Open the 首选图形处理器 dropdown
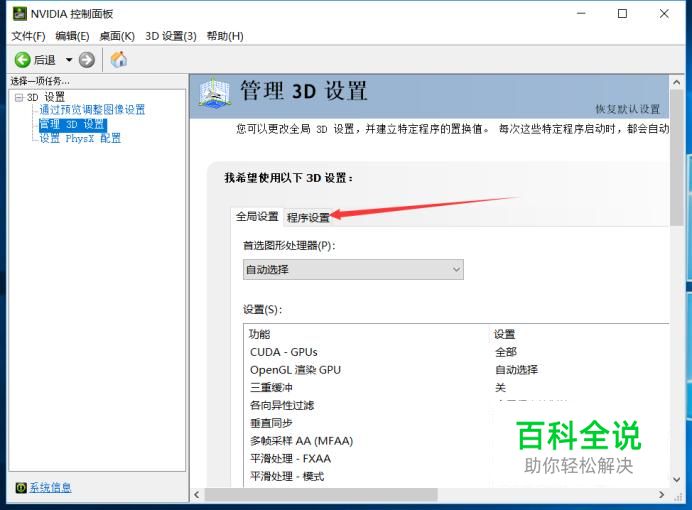The height and width of the screenshot is (510, 692). [x=353, y=270]
